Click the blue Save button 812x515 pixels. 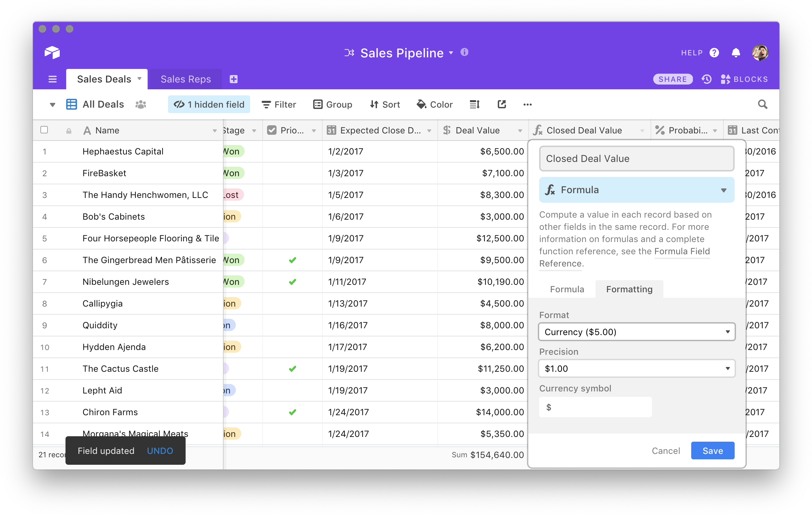(x=712, y=450)
